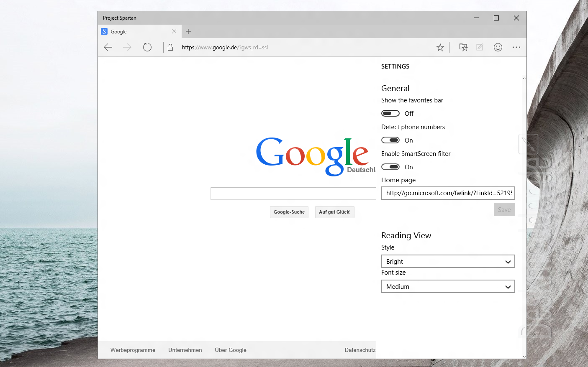Close the Google tab

(174, 31)
